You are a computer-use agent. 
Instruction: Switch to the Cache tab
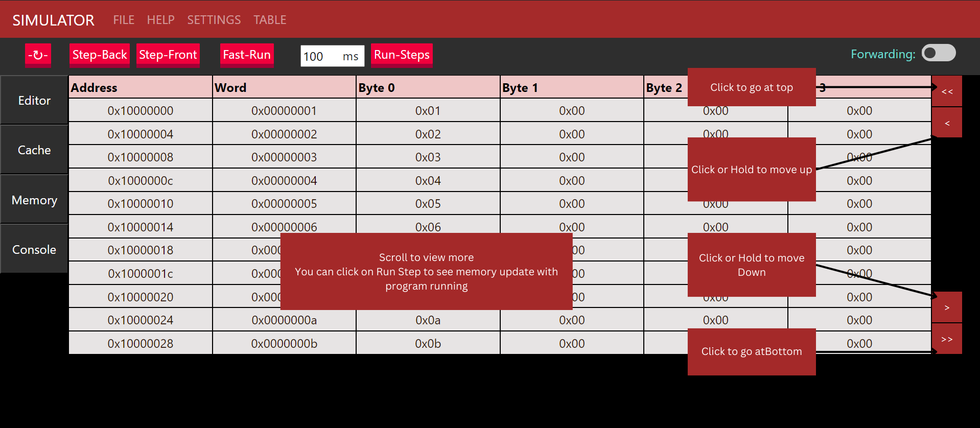pos(34,150)
